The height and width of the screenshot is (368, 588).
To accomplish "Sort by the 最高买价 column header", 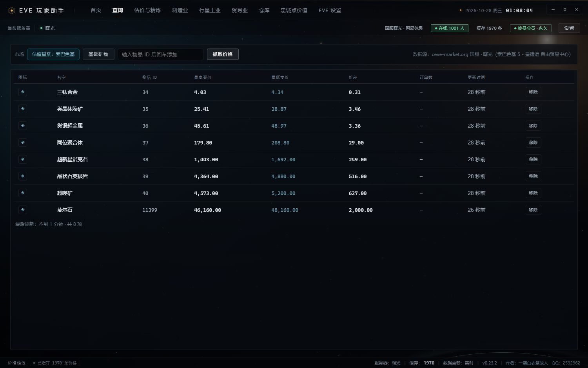I will coord(203,78).
